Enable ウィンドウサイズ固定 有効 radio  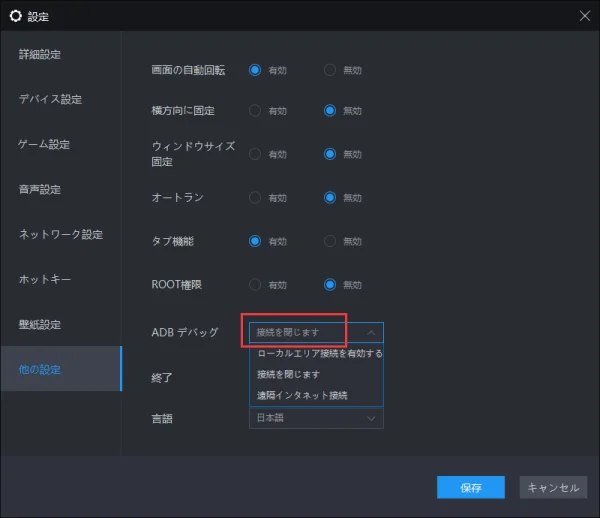pos(255,154)
